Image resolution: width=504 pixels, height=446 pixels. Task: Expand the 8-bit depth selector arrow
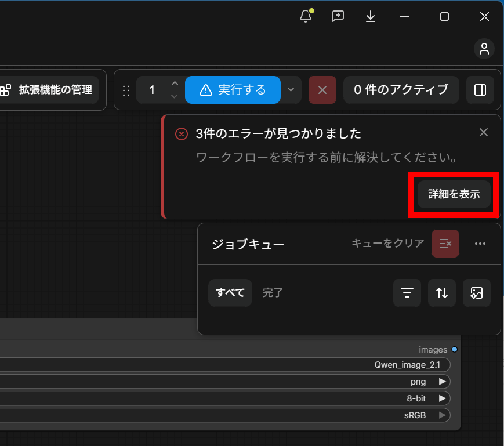[443, 398]
